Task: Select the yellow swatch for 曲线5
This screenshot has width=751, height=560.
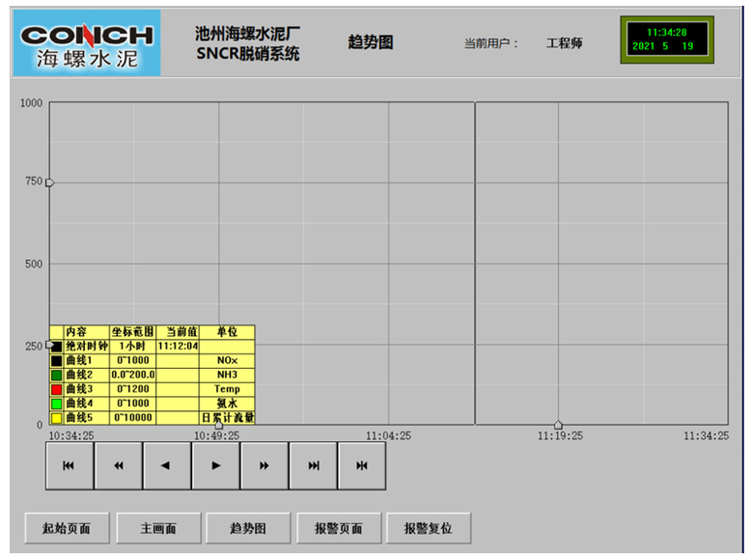Action: tap(57, 418)
